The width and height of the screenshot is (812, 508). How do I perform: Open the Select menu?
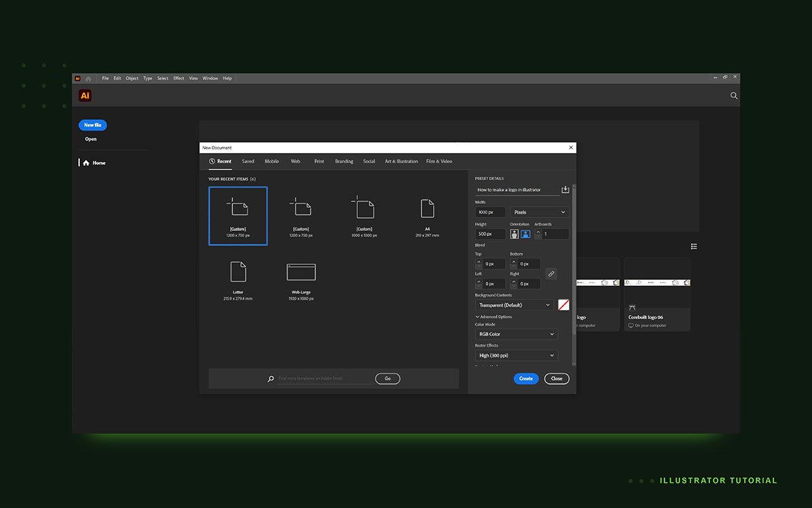tap(163, 79)
